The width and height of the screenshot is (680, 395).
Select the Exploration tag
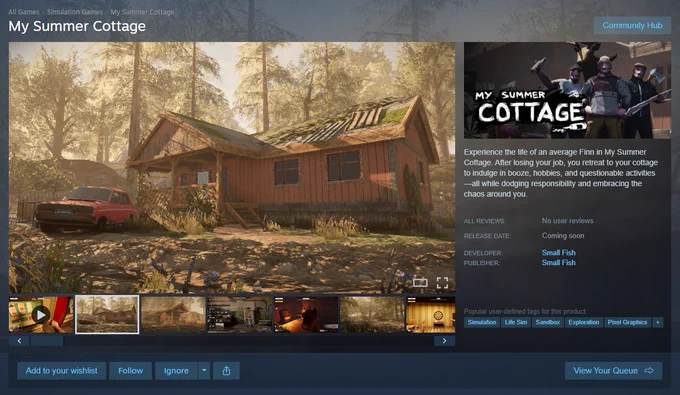coord(584,322)
